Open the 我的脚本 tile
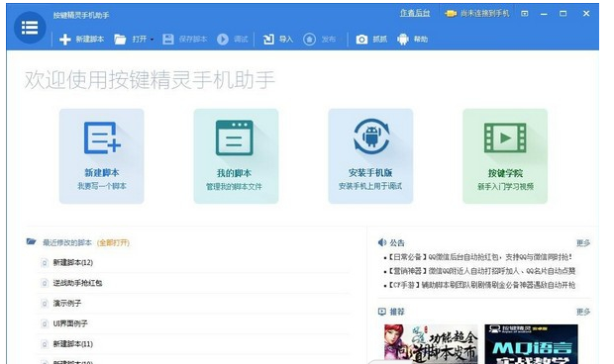Image resolution: width=614 pixels, height=364 pixels. click(236, 156)
